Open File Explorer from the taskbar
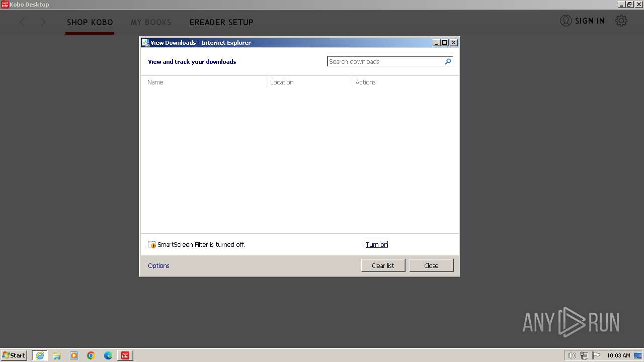Viewport: 644px width, 362px height. [57, 355]
